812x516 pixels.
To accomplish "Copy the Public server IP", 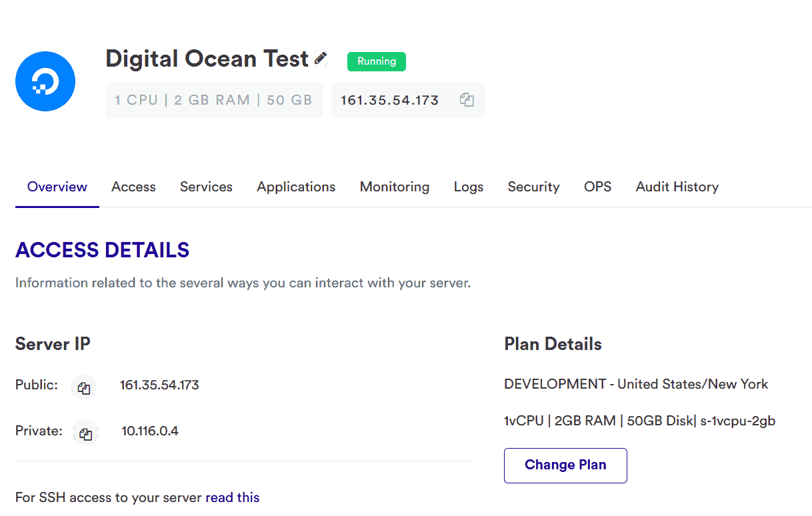I will coord(84,387).
